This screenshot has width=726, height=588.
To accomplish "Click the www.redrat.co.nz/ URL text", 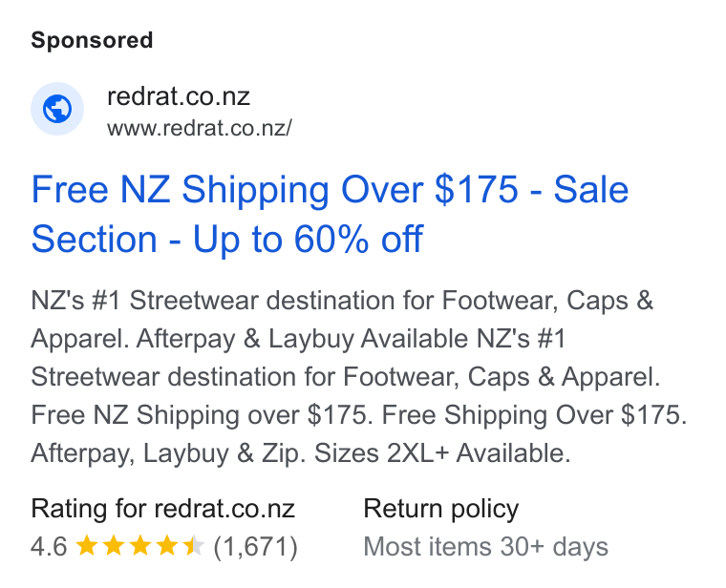I will point(200,128).
